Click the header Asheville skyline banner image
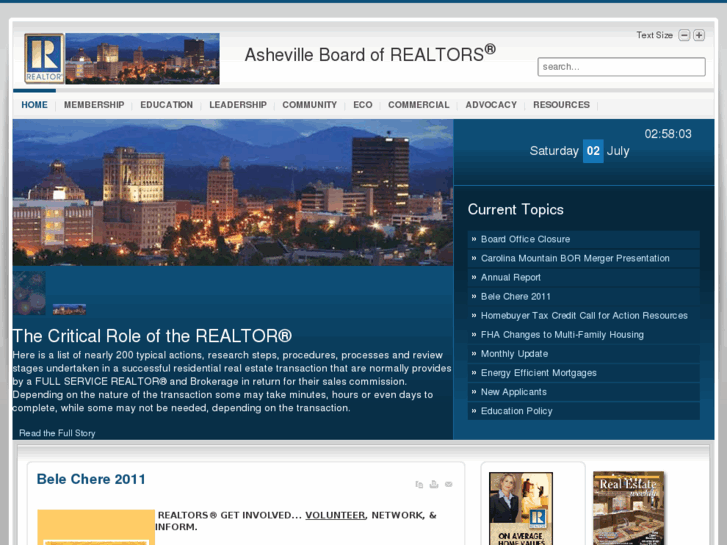 point(142,58)
